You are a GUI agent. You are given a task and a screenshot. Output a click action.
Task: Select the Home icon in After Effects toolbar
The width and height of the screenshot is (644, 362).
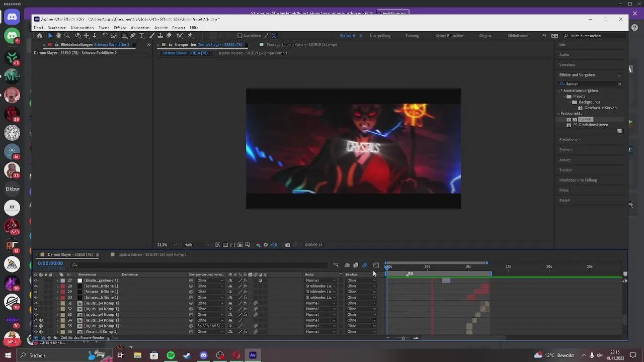40,36
